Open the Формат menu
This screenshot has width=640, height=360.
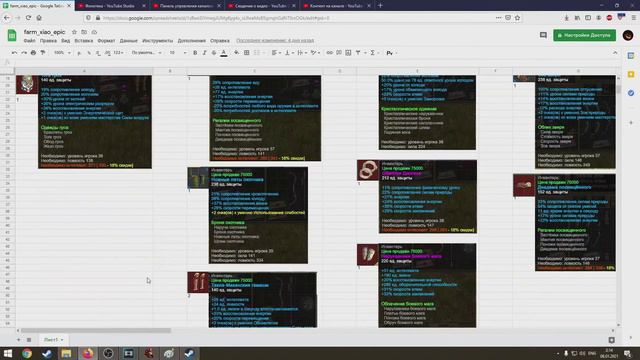(106, 41)
